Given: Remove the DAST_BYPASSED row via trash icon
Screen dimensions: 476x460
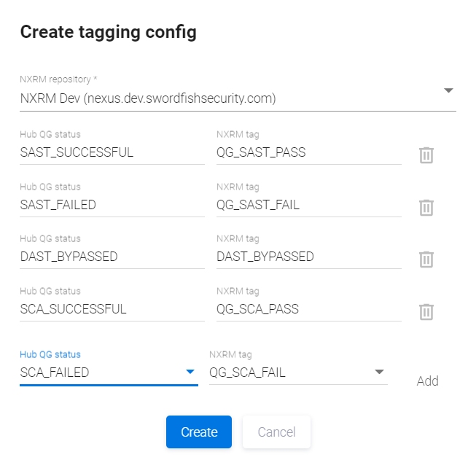Looking at the screenshot, I should click(426, 260).
